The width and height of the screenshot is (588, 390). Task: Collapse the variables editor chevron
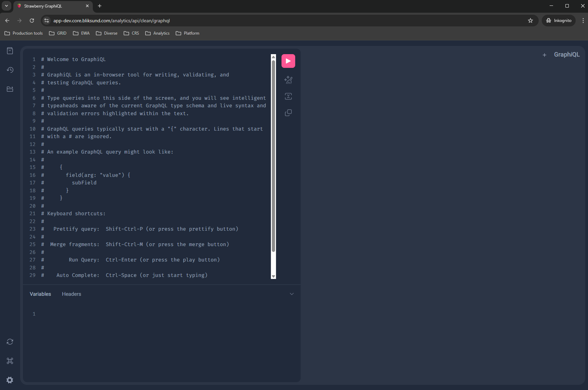tap(291, 294)
